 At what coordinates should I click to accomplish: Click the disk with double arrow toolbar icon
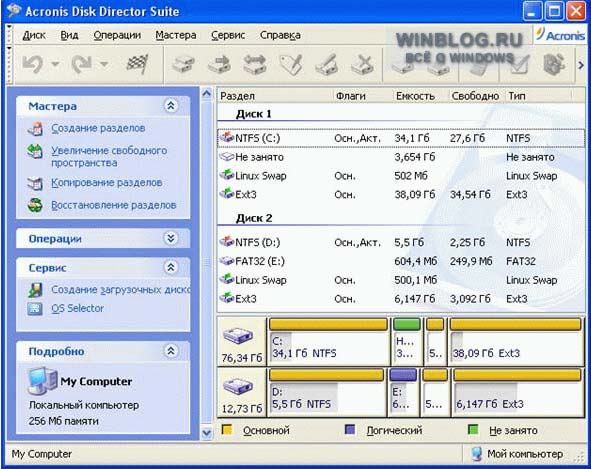[x=255, y=63]
